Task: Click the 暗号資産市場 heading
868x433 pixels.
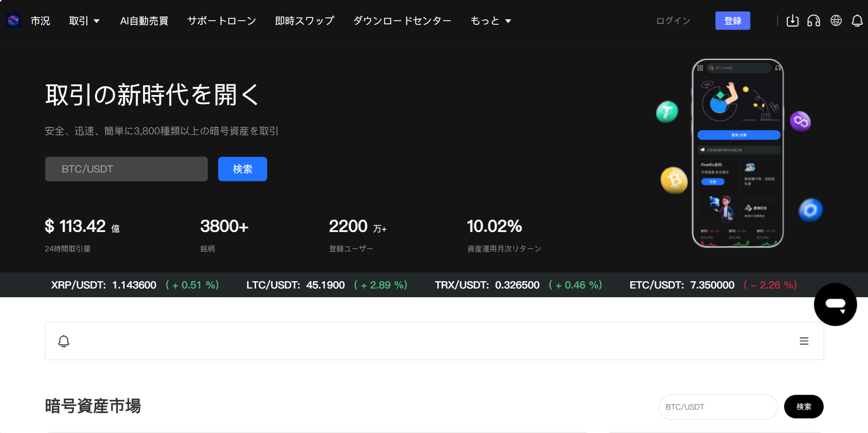Action: [x=93, y=406]
